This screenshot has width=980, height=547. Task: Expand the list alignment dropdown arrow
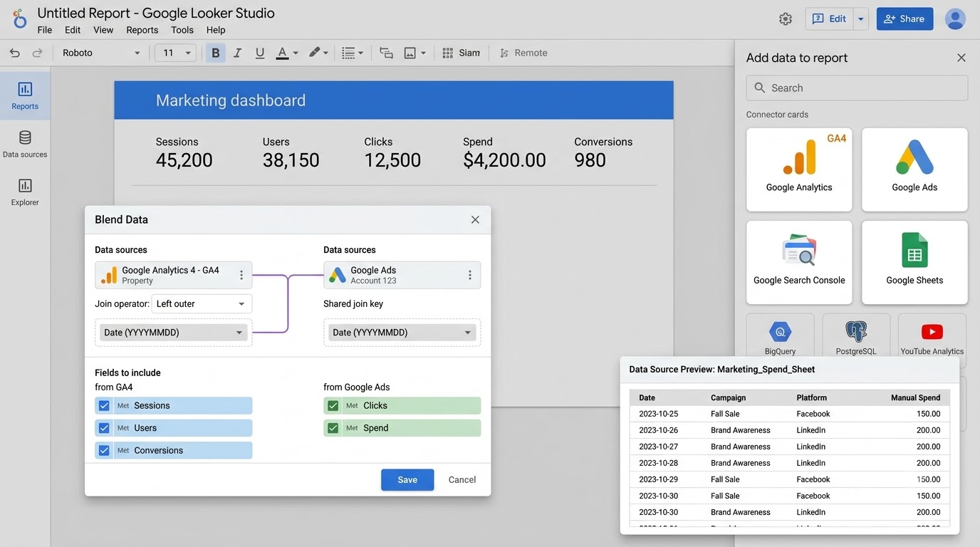pos(360,53)
